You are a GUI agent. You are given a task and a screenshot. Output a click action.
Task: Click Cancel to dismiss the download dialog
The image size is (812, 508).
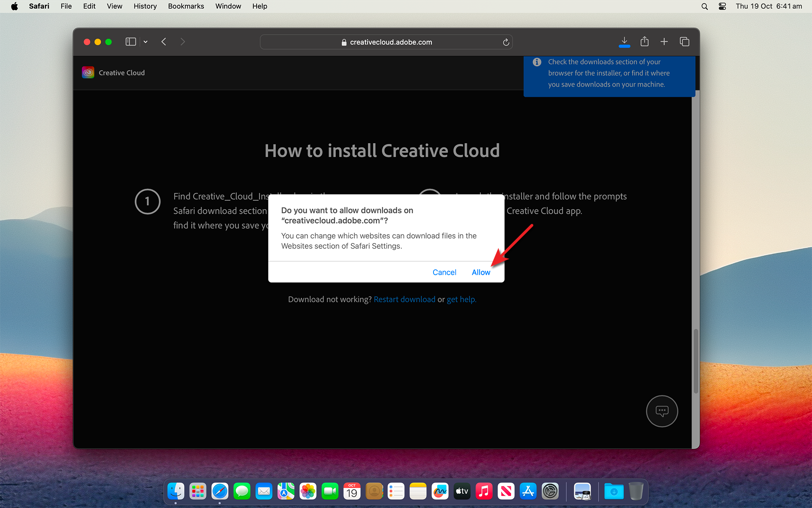(444, 271)
